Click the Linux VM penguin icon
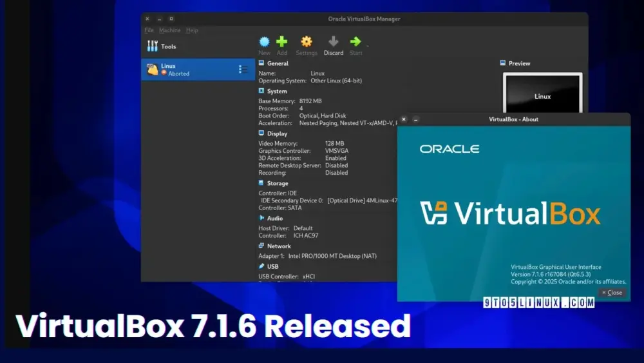 coord(153,69)
